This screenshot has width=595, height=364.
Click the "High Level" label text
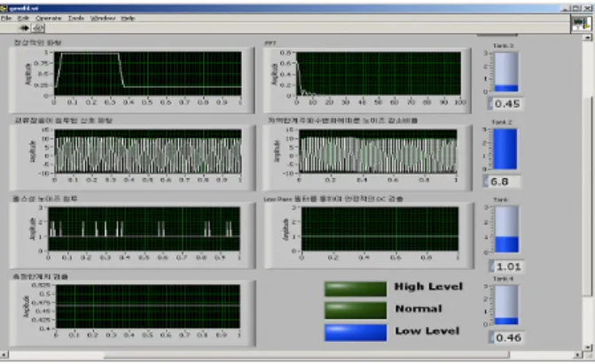[x=428, y=287]
